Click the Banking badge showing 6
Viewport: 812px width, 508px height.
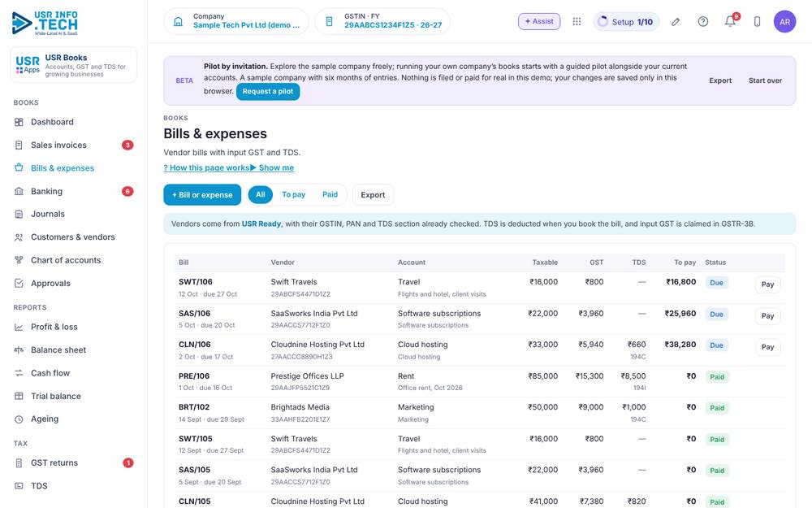pyautogui.click(x=127, y=191)
